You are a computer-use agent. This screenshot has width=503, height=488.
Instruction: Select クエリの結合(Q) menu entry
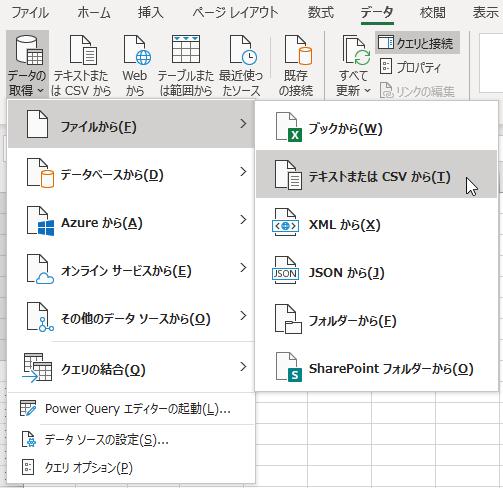coord(131,367)
